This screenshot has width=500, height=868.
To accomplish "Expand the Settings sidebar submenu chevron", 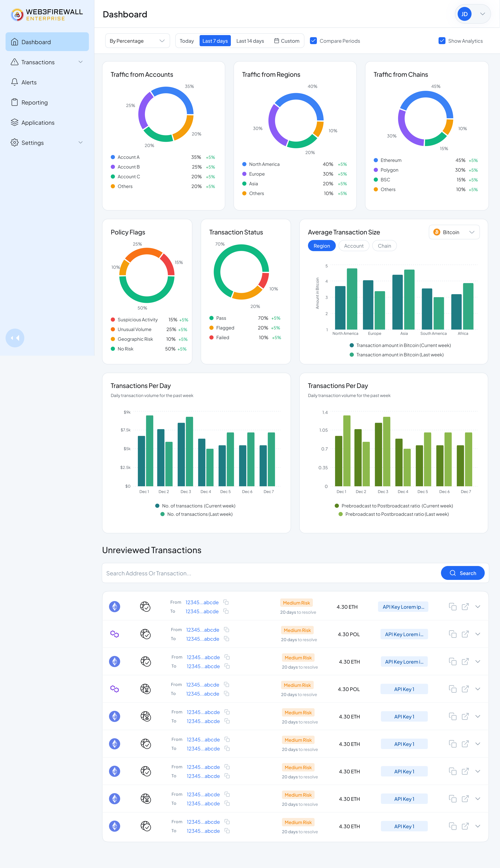I will coord(80,143).
